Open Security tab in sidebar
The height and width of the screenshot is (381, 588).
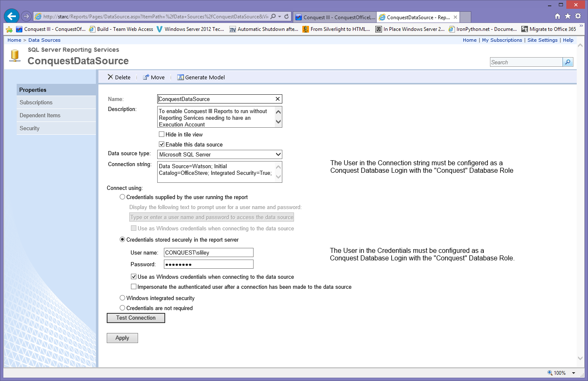pos(56,128)
